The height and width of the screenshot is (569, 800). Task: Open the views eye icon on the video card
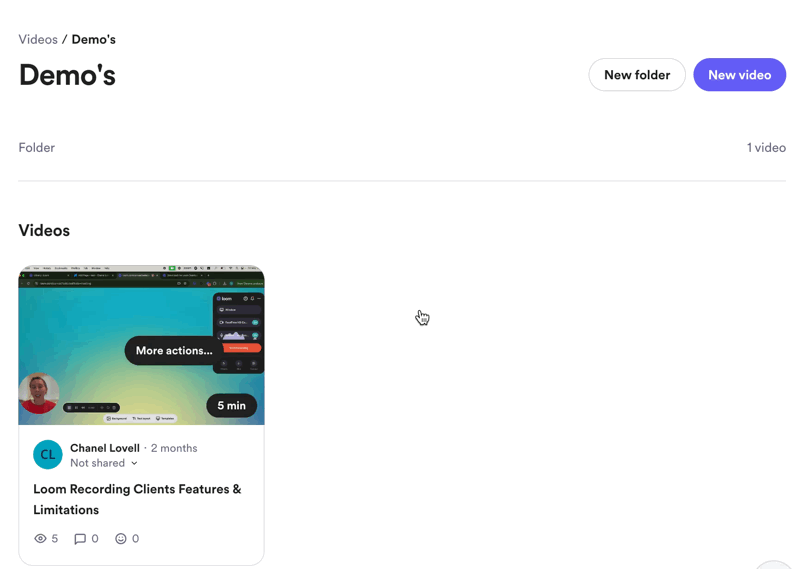tap(40, 538)
